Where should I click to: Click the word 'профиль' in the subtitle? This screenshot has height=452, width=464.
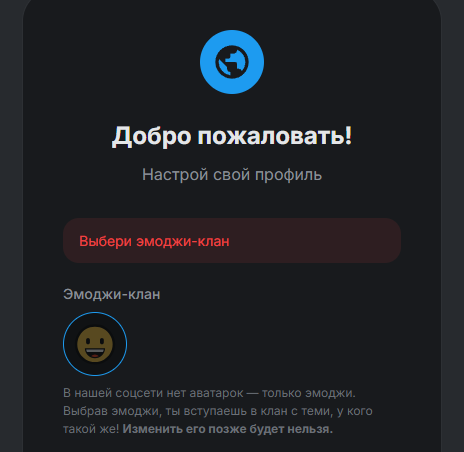(x=289, y=175)
